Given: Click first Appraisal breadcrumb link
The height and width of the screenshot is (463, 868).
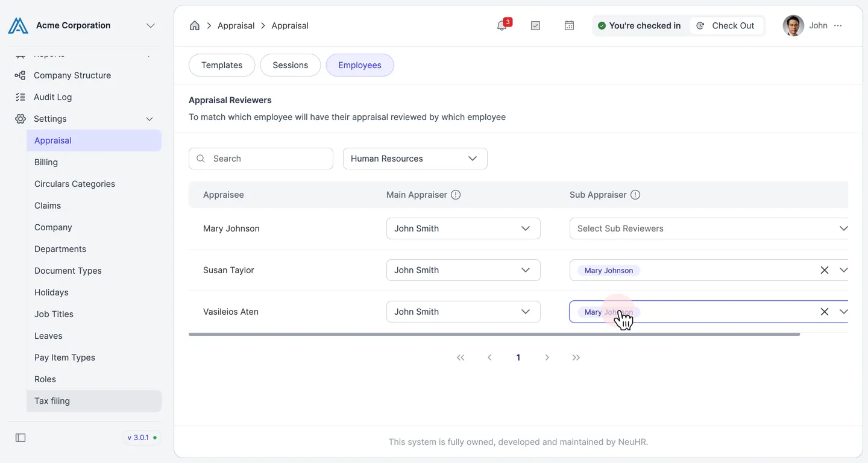Looking at the screenshot, I should coord(236,25).
